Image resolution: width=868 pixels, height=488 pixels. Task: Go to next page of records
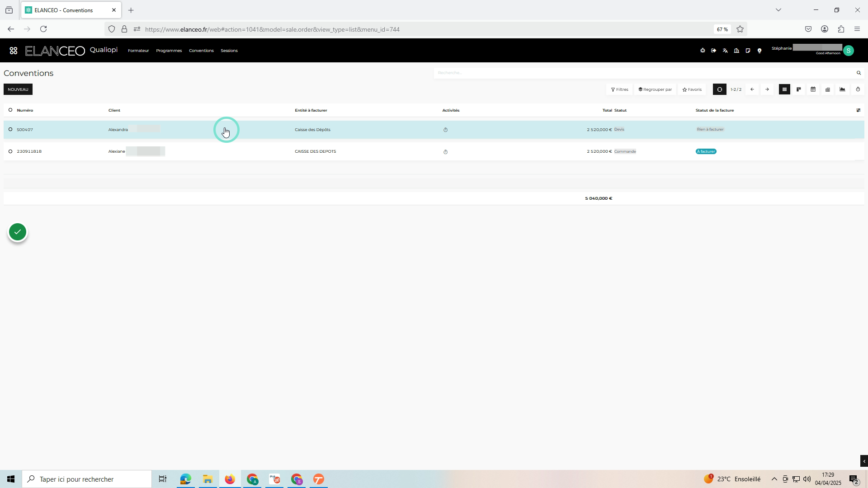click(x=767, y=89)
